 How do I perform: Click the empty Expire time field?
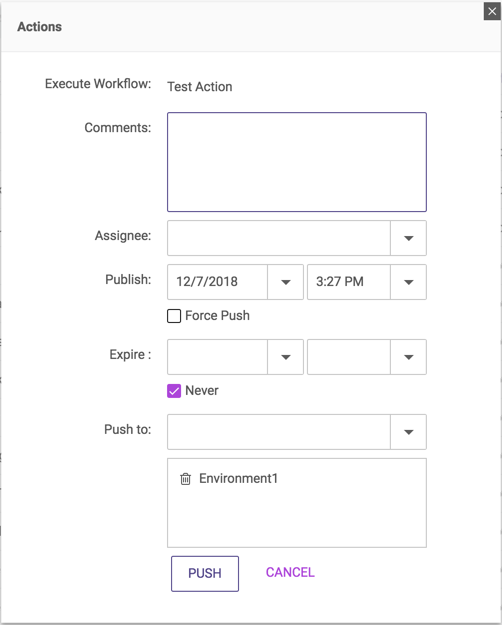(349, 357)
